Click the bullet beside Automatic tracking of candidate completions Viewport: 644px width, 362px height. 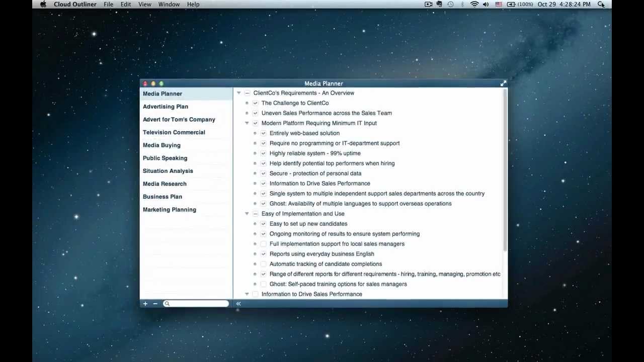click(x=255, y=264)
